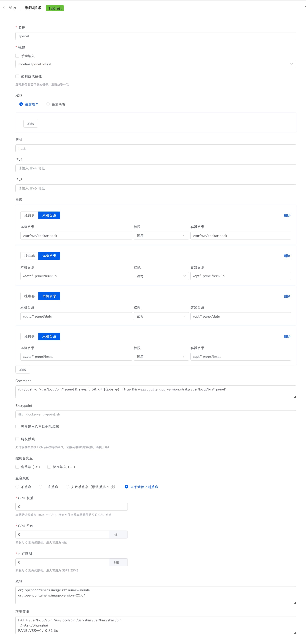This screenshot has height=644, width=306.
Task: Open the image dropdown moelin/1panel:latest
Action: (156, 64)
